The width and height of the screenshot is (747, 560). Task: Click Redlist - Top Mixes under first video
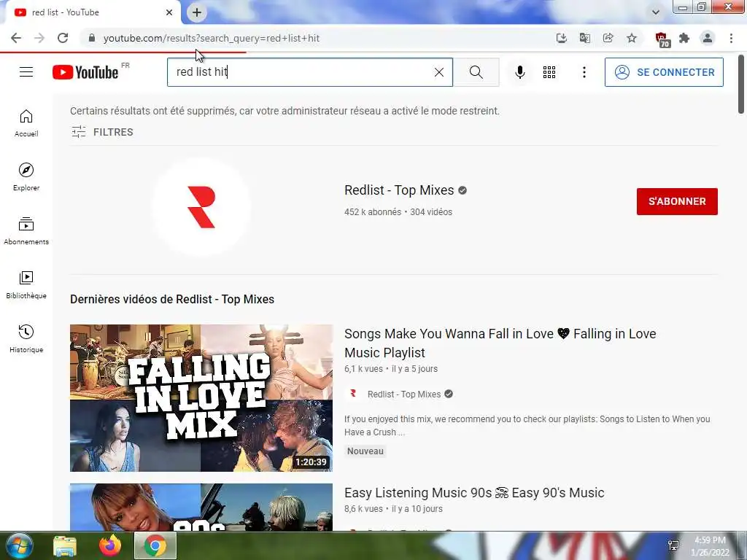tap(404, 394)
